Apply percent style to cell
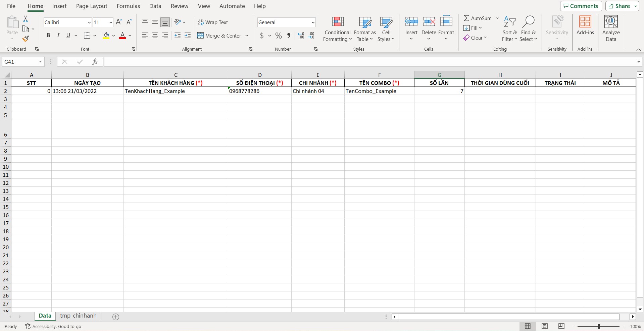The image size is (644, 331). [x=278, y=36]
